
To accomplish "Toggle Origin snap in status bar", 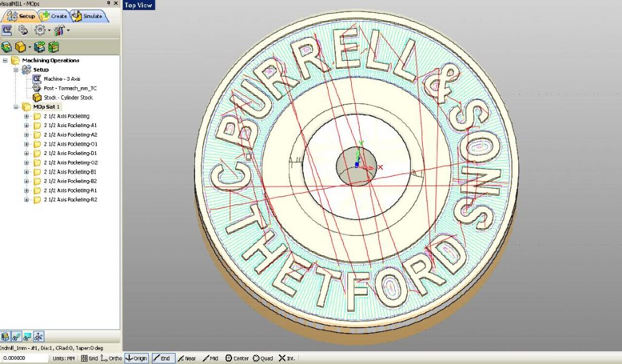I will [x=137, y=358].
